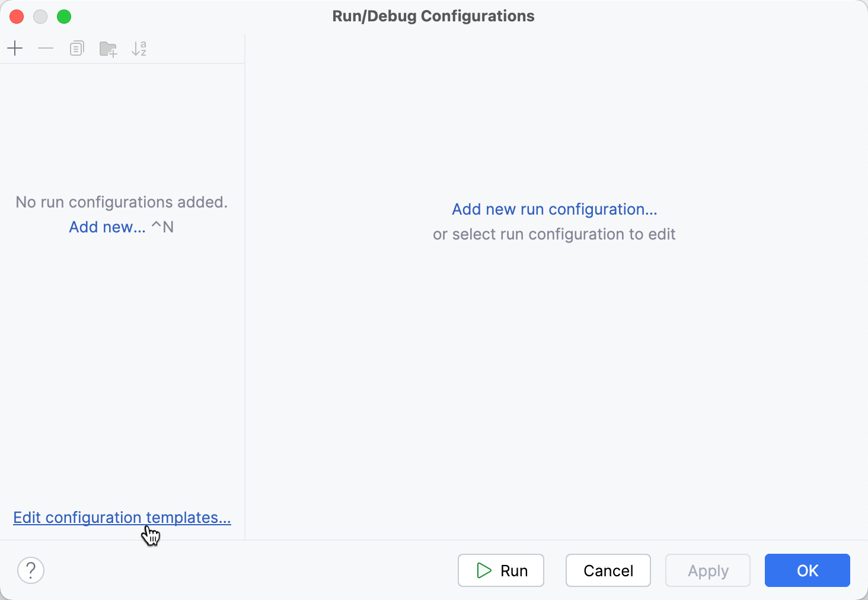Open the 'Add new...' link
The width and height of the screenshot is (868, 600).
[x=107, y=226]
